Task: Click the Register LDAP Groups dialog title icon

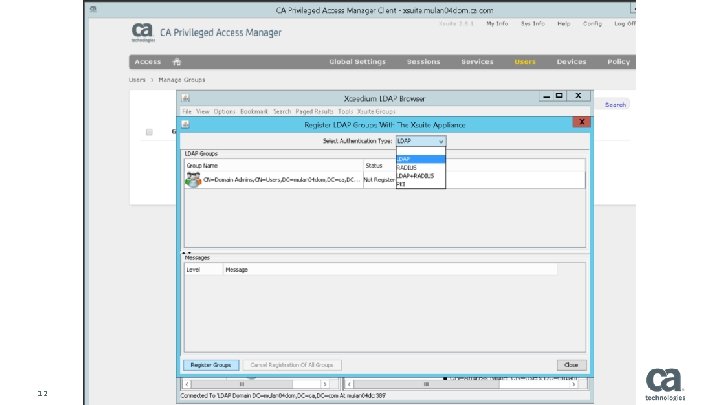Action: click(x=185, y=124)
